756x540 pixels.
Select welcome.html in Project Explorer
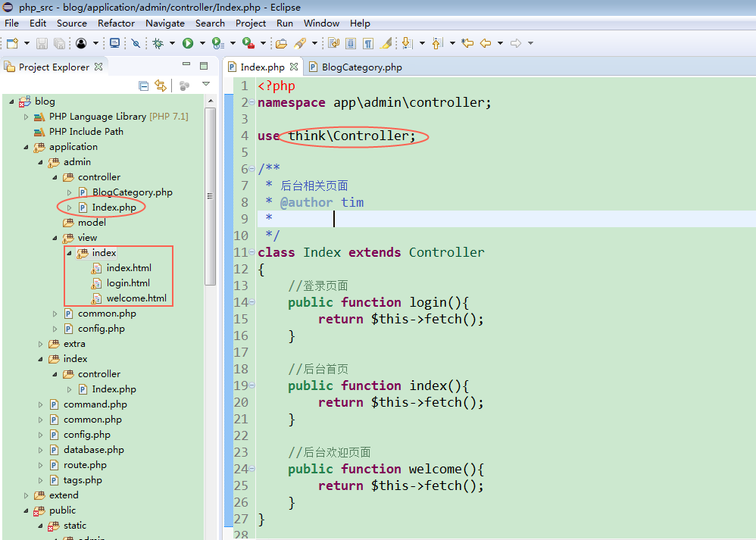136,298
